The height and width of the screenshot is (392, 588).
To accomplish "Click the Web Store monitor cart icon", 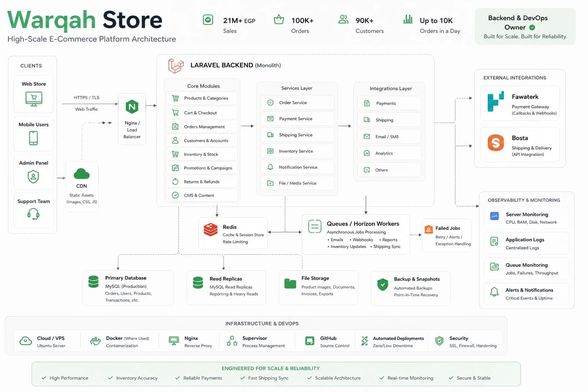I will pyautogui.click(x=34, y=99).
